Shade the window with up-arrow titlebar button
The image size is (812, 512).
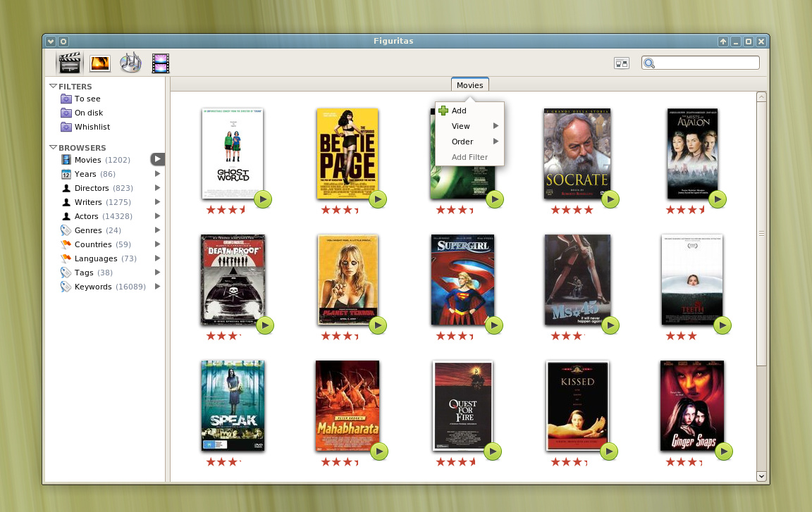723,42
